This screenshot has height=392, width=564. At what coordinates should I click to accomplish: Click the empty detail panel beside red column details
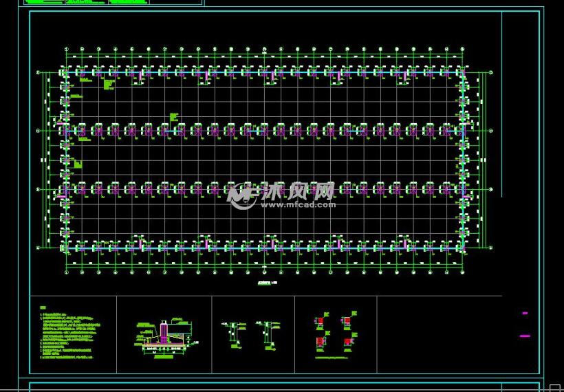tap(439, 335)
